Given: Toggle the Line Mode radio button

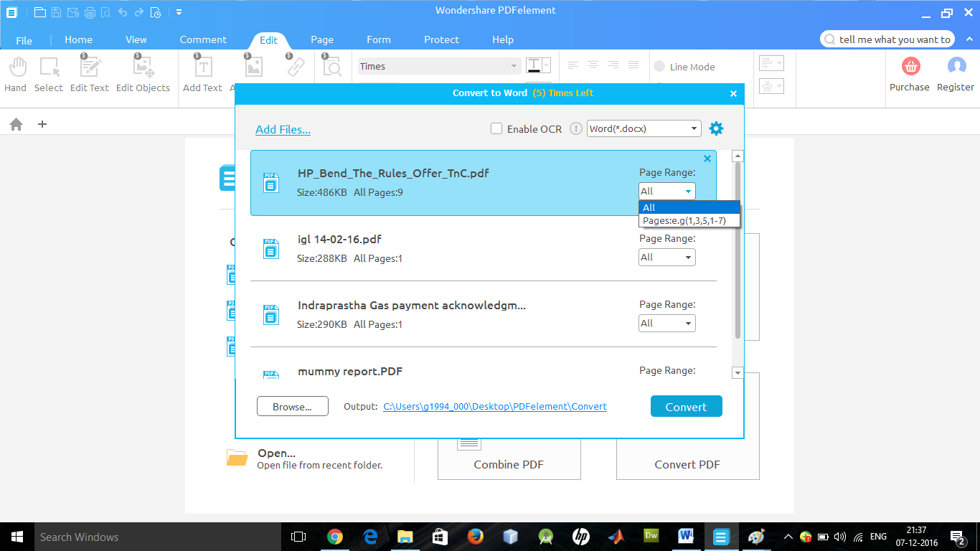Looking at the screenshot, I should tap(659, 66).
